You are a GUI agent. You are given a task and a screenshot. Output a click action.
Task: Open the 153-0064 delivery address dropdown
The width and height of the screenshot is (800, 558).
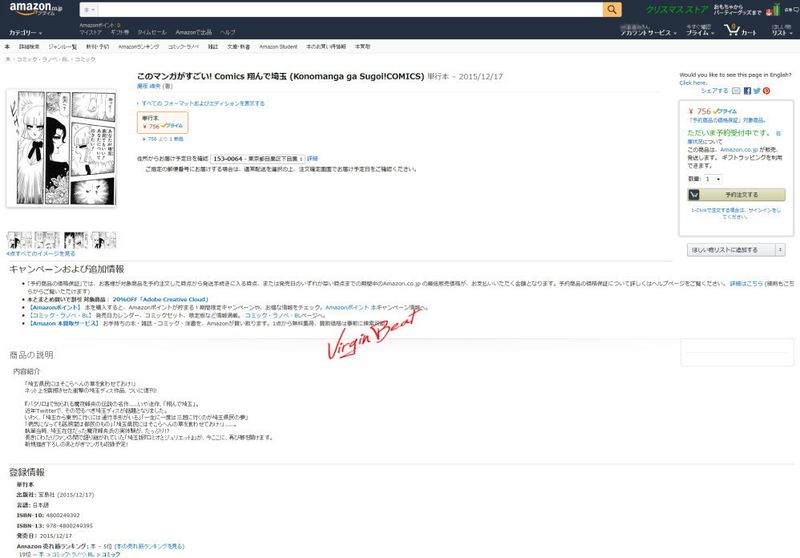pyautogui.click(x=257, y=159)
